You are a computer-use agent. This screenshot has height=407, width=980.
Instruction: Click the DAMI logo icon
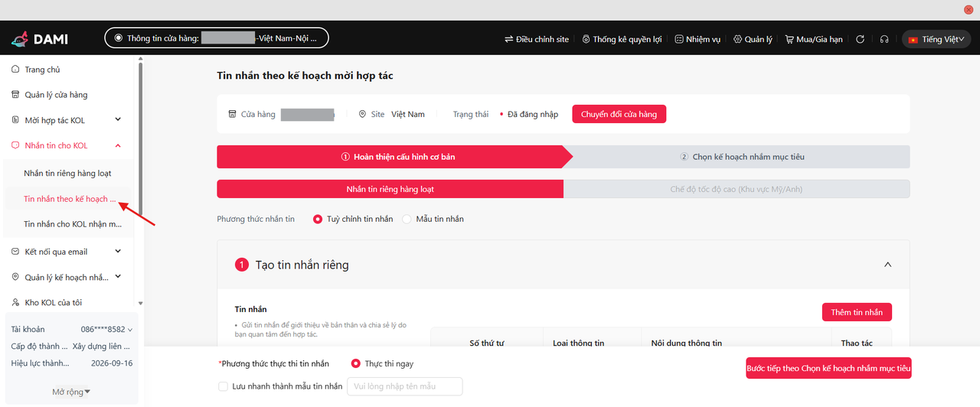[20, 38]
